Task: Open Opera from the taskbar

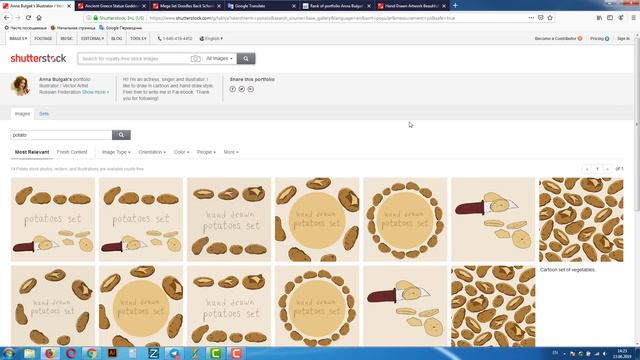Action: click(x=71, y=353)
